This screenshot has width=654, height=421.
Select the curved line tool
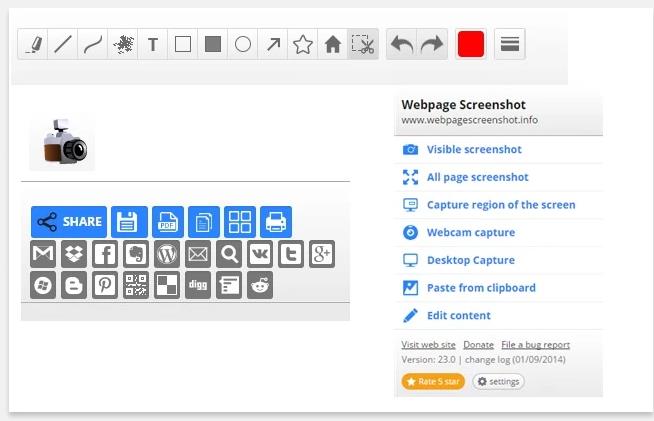point(93,44)
